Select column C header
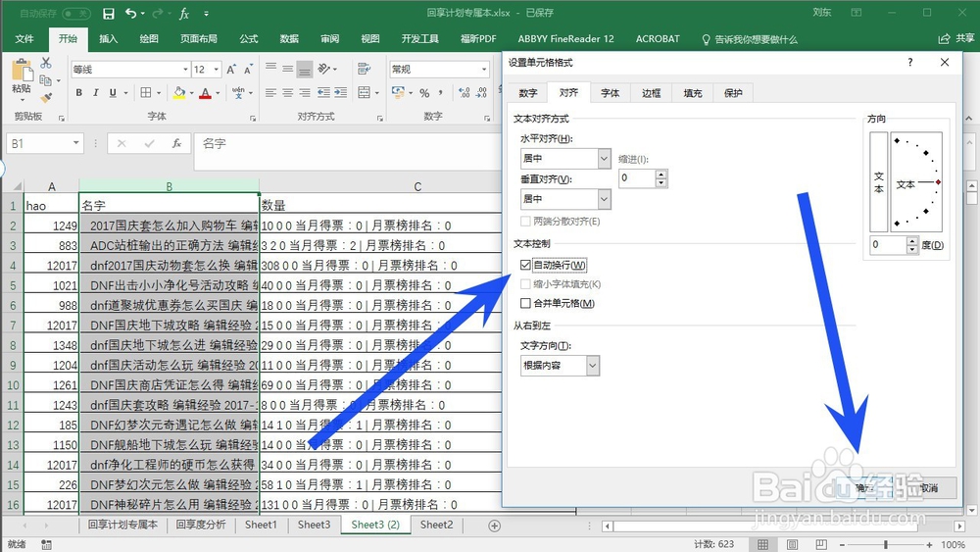 pos(417,186)
